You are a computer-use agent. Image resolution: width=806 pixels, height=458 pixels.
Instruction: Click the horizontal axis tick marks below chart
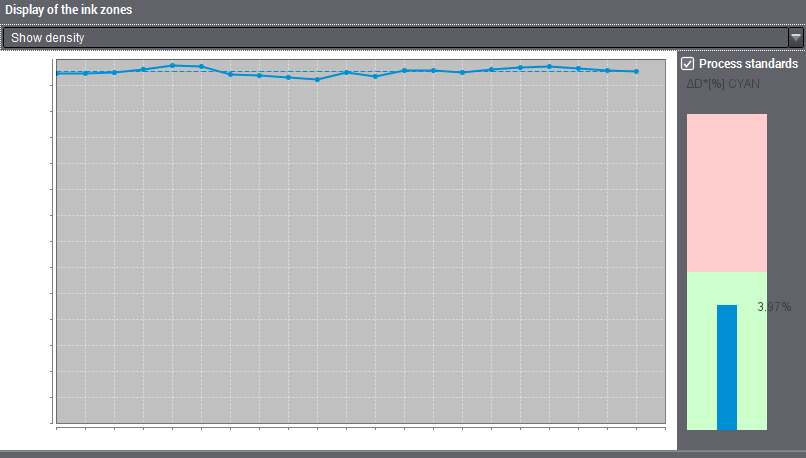360,428
